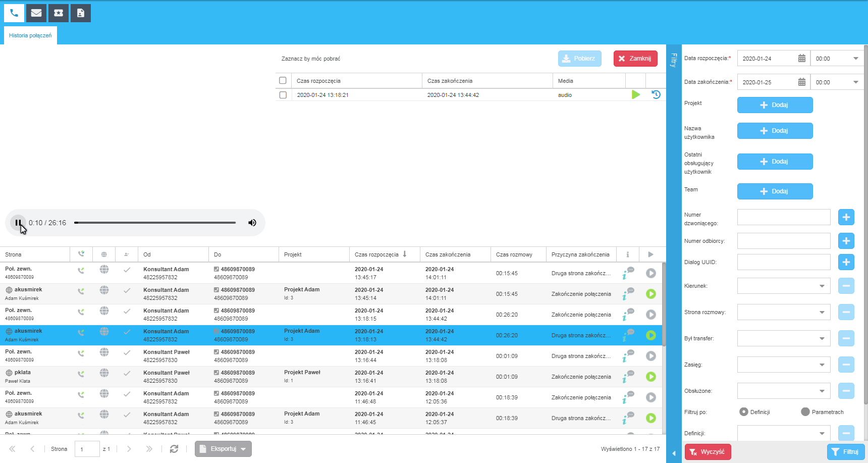Go to the previous page
Image resolution: width=868 pixels, height=463 pixels.
32,449
